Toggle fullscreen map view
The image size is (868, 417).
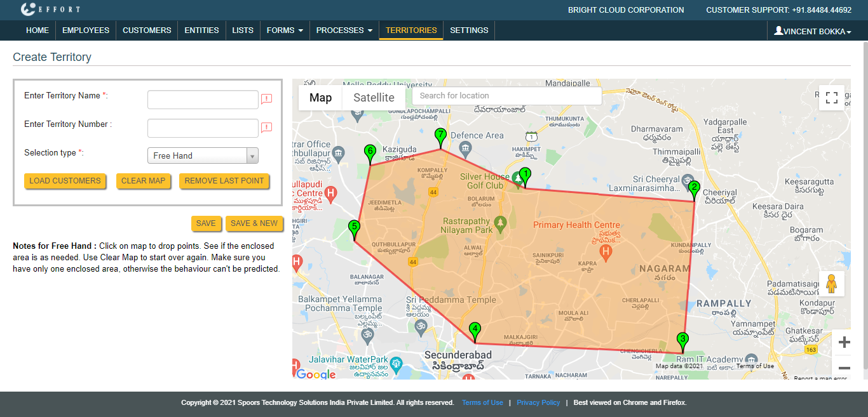click(x=831, y=98)
